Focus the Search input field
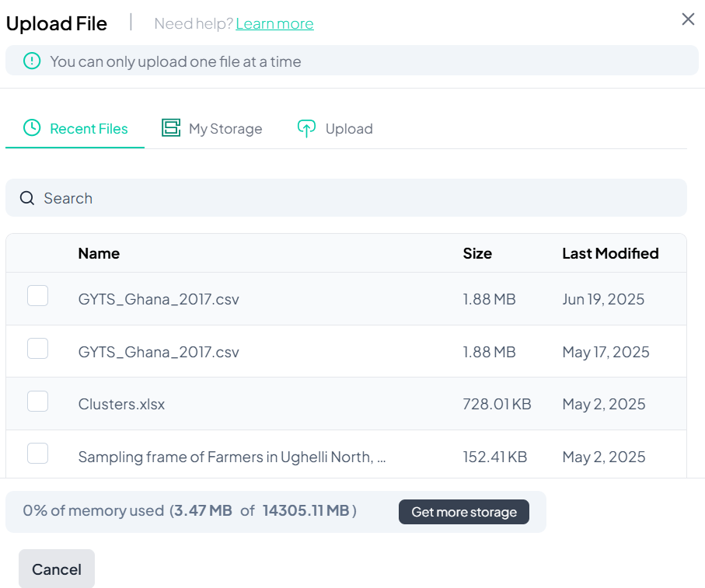705x588 pixels. [x=358, y=198]
